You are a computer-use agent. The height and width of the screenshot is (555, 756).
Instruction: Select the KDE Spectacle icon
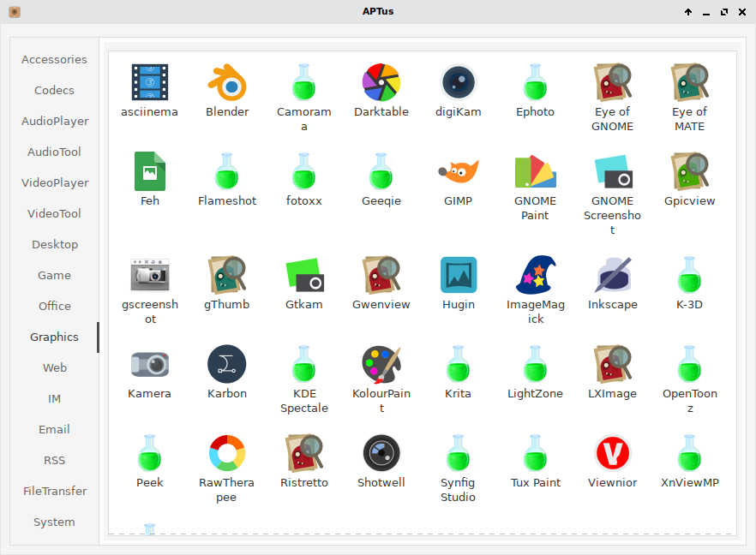click(x=303, y=364)
